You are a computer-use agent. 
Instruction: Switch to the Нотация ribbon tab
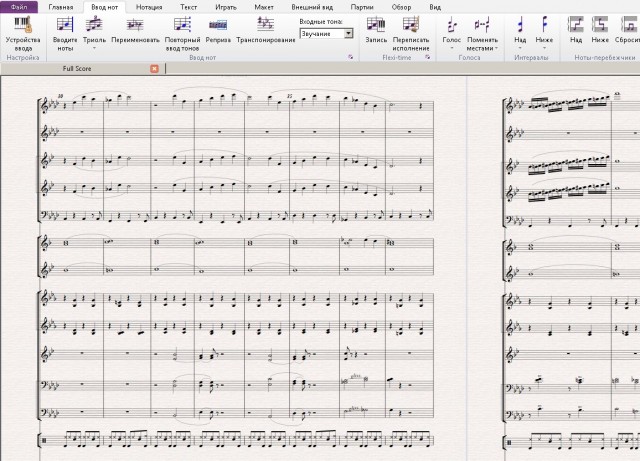pyautogui.click(x=149, y=7)
